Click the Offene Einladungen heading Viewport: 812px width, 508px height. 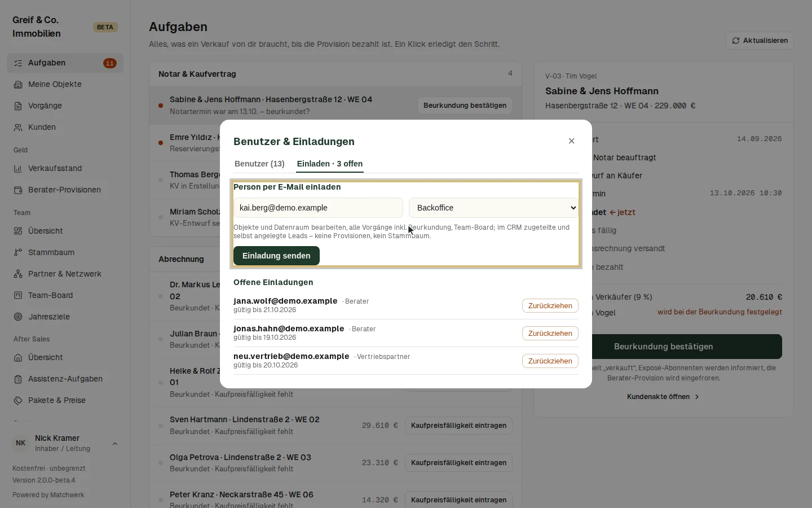click(x=273, y=282)
